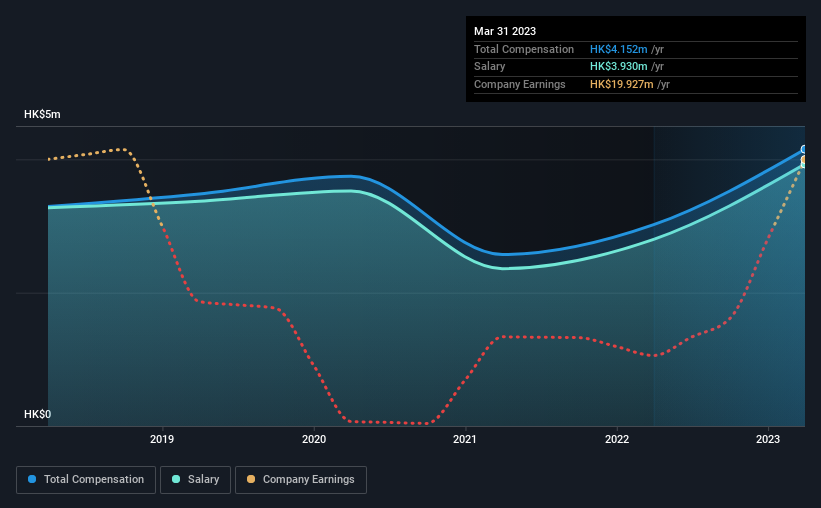Click the Total Compensation label in tooltip

click(x=524, y=49)
